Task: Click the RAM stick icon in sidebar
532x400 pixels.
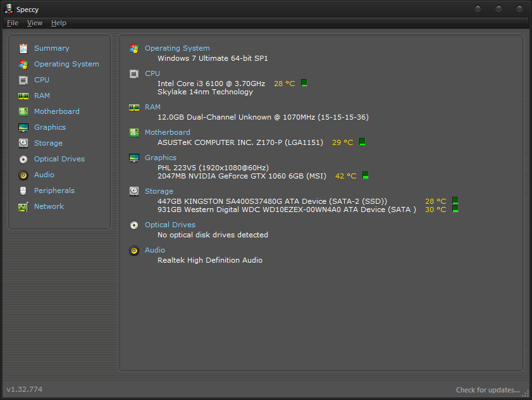Action: (23, 96)
